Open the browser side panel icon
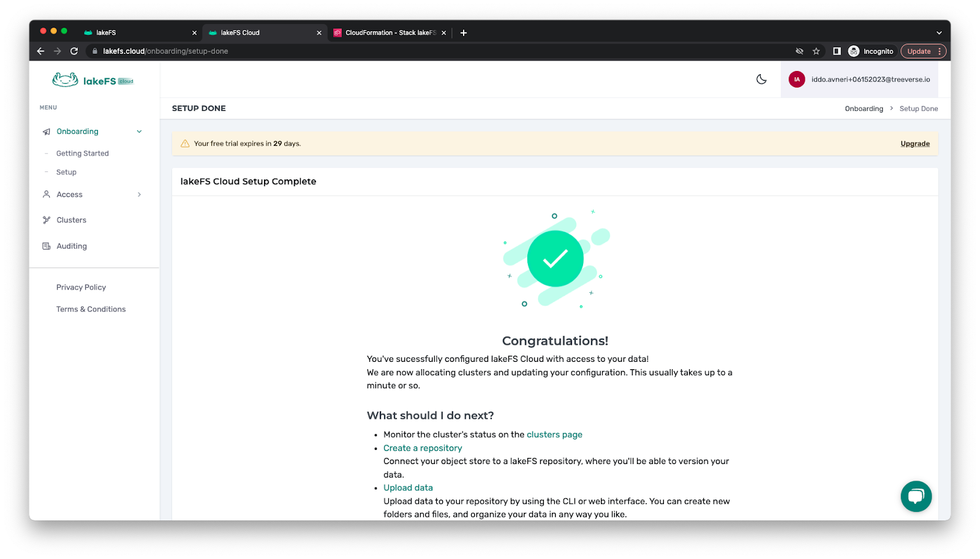The width and height of the screenshot is (980, 559). tap(837, 51)
